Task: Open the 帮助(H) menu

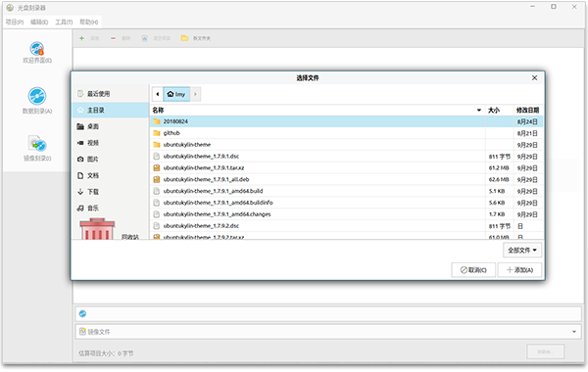Action: click(x=89, y=23)
